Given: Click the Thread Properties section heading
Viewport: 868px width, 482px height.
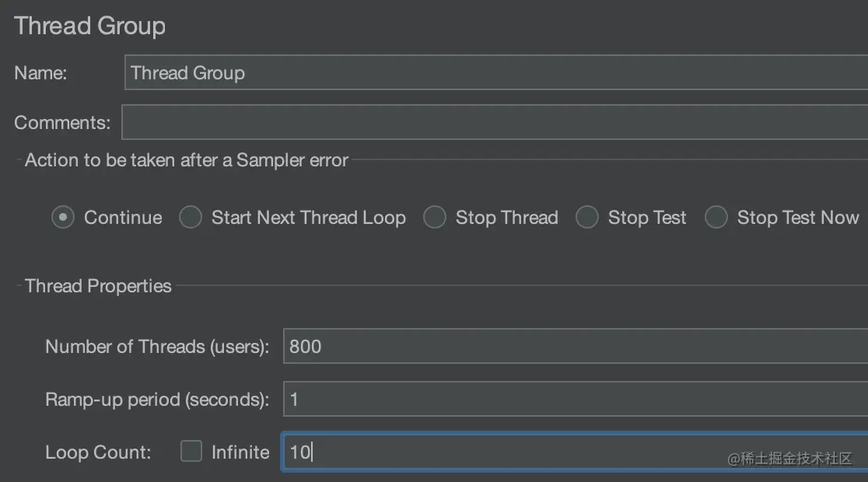Looking at the screenshot, I should [x=98, y=285].
